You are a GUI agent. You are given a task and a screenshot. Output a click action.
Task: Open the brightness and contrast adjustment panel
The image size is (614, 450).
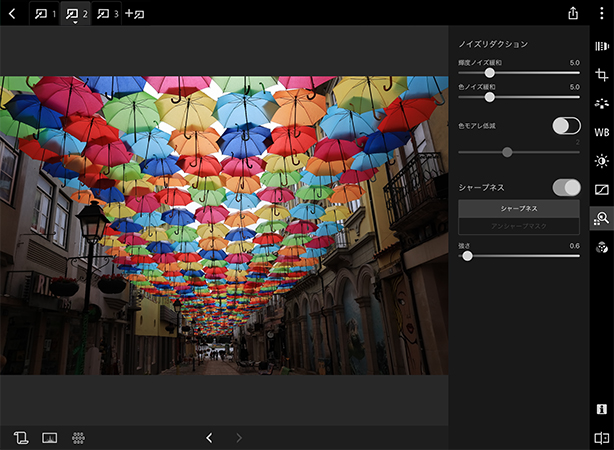601,160
